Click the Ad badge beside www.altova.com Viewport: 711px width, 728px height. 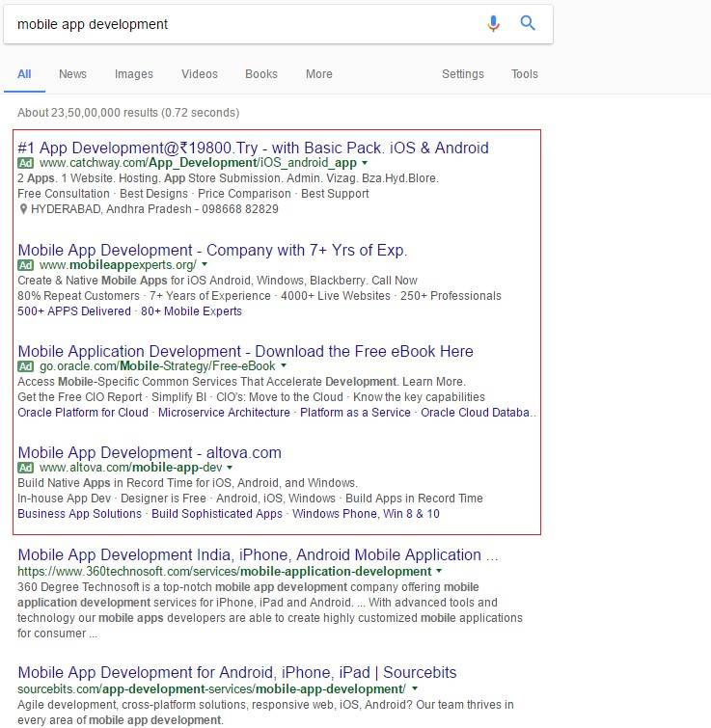pyautogui.click(x=25, y=468)
